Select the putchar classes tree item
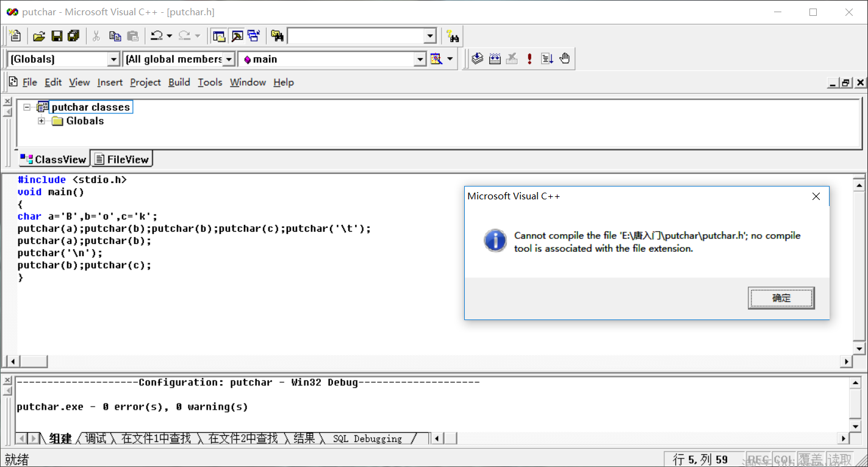This screenshot has width=868, height=467. coord(90,107)
